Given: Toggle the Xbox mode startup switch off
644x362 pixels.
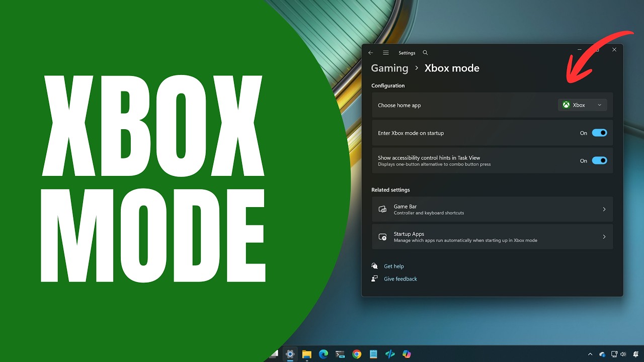Looking at the screenshot, I should [599, 133].
